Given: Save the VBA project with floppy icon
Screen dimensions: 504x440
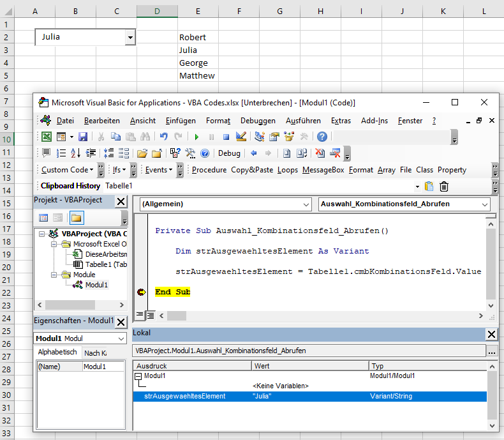Looking at the screenshot, I should 83,137.
